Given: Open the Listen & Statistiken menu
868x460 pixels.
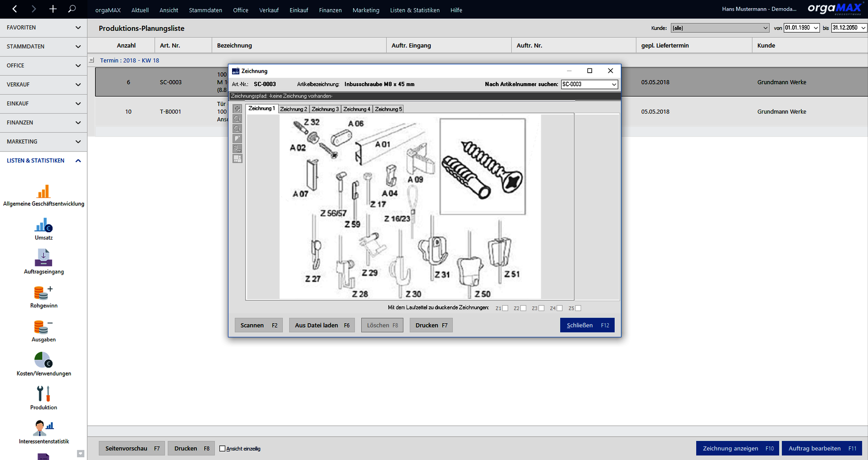Looking at the screenshot, I should 415,10.
